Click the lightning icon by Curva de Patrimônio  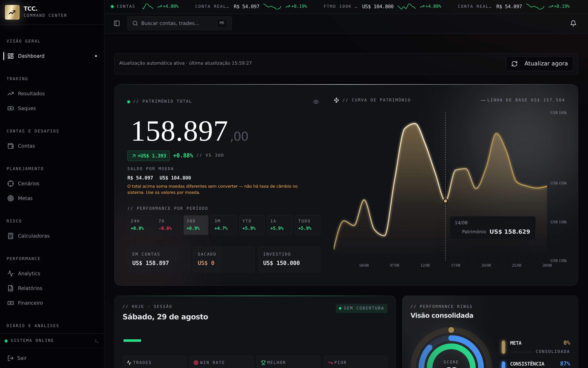click(336, 100)
